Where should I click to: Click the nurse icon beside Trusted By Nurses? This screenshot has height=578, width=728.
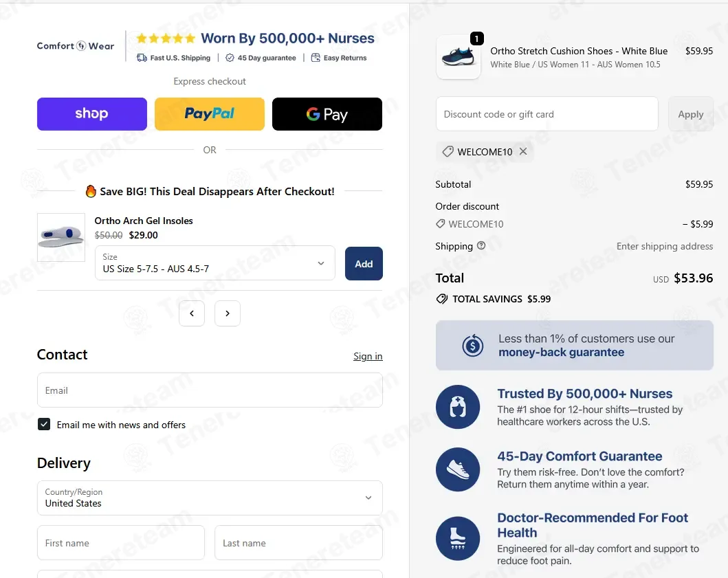tap(458, 407)
